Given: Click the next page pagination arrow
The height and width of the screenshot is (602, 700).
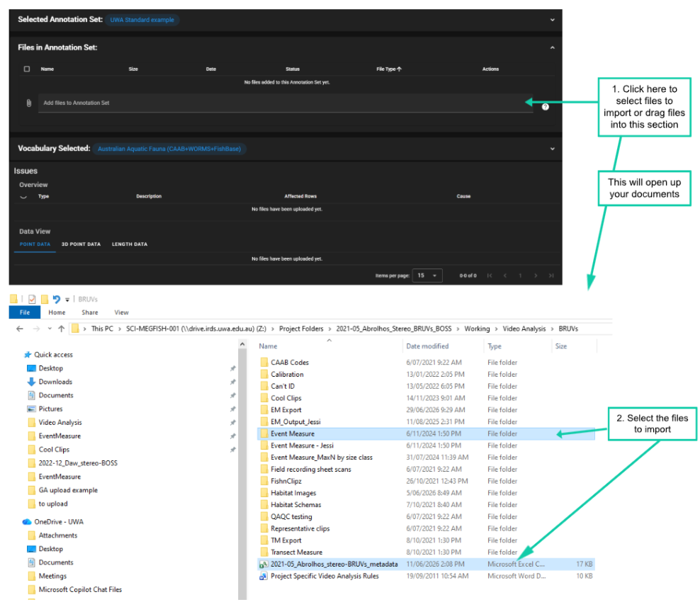Looking at the screenshot, I should pos(536,276).
